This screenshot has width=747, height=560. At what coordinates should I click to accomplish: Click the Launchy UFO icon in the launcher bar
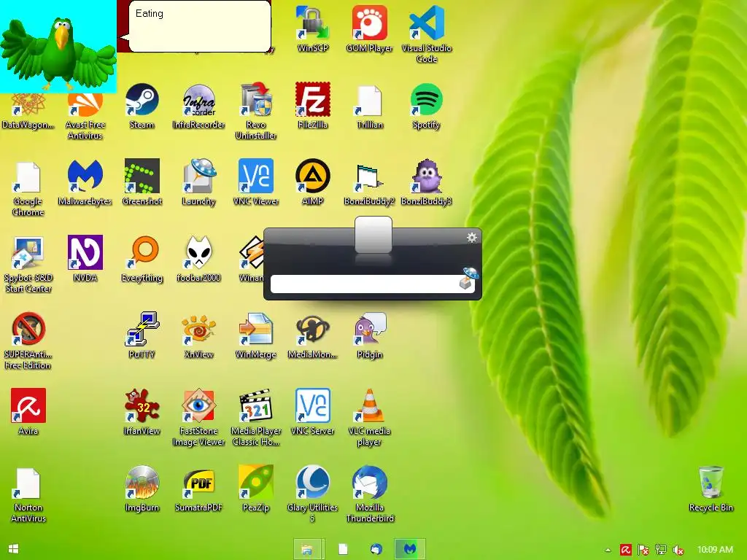468,279
